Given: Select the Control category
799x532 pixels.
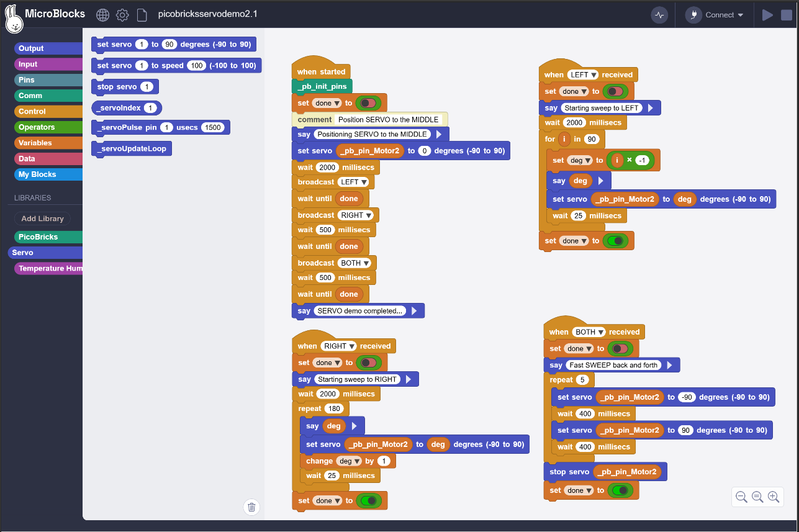Looking at the screenshot, I should click(48, 112).
